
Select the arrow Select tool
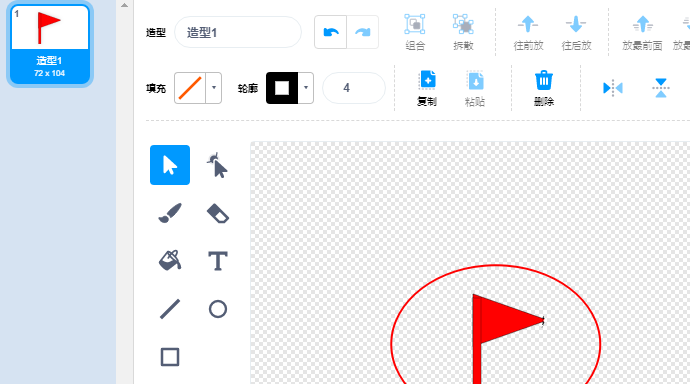(x=170, y=165)
